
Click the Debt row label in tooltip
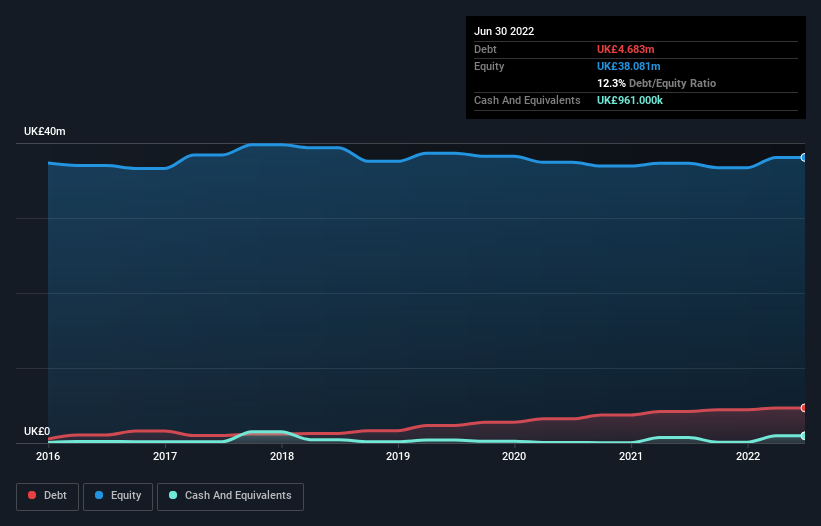(485, 49)
